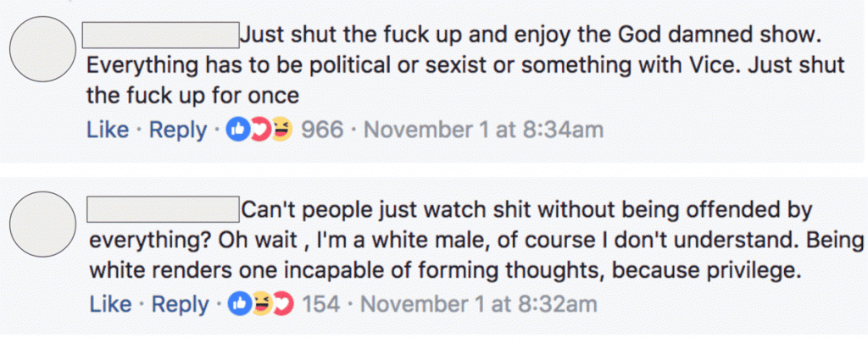This screenshot has width=868, height=338.
Task: Click the red heart reaction icon beside 966
Action: (258, 130)
